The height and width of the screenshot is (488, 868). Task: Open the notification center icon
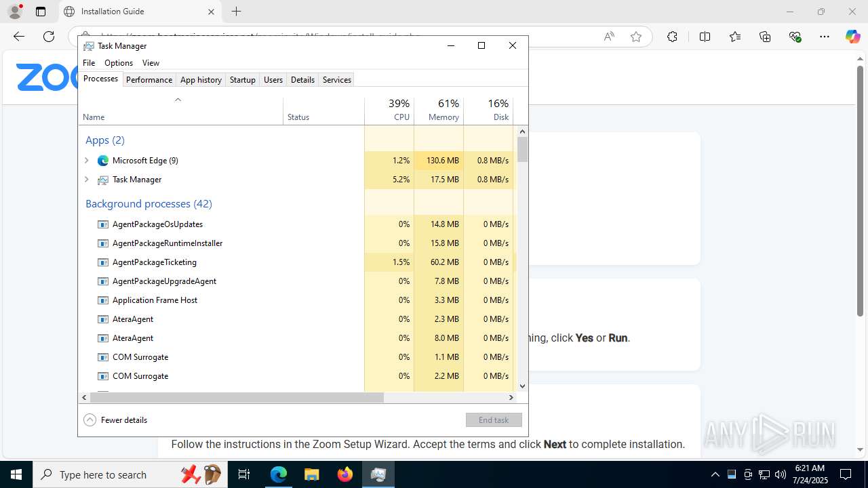click(x=846, y=474)
